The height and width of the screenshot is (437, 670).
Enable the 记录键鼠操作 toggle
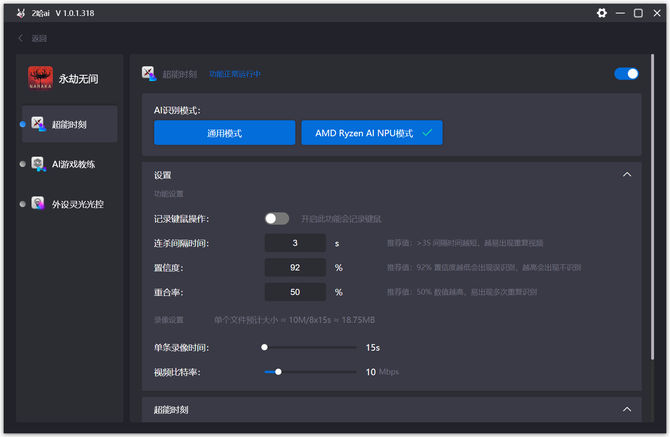point(276,219)
